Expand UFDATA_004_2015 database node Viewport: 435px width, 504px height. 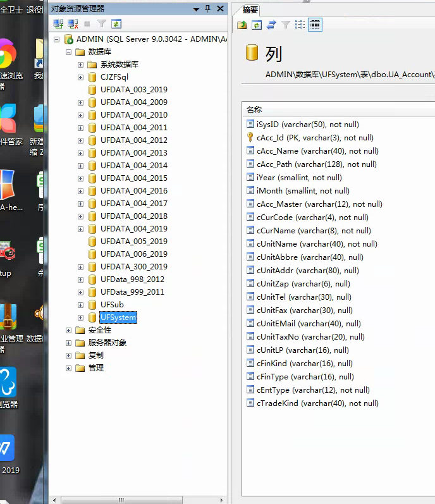[81, 178]
